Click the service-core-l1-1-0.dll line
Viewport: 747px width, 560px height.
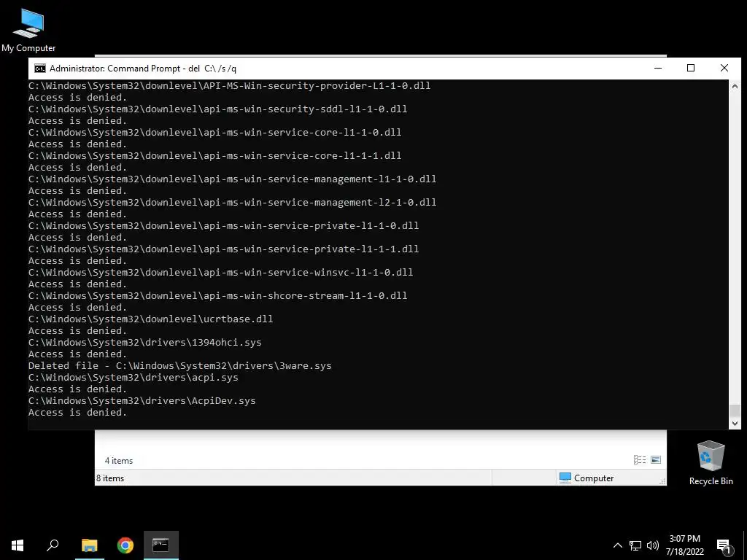215,133
